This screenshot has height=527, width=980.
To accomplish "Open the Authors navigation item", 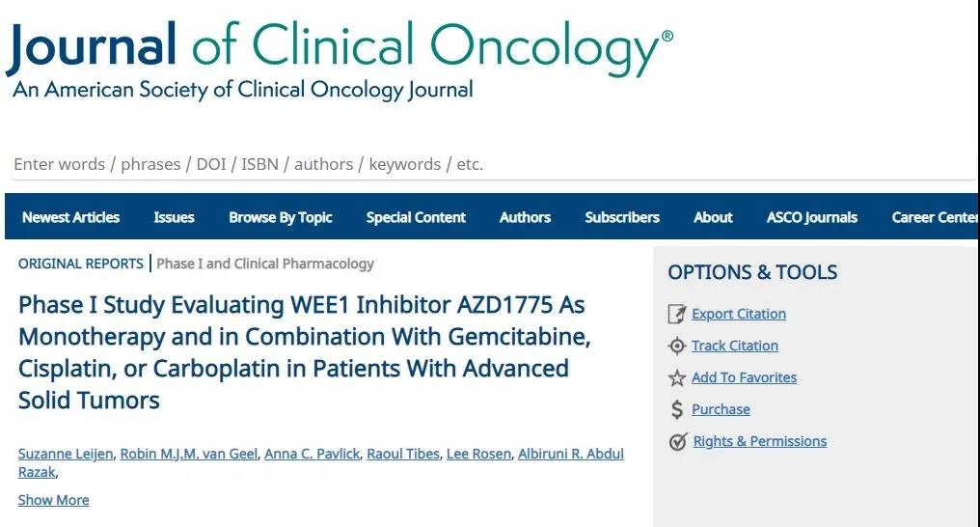I will [x=525, y=217].
